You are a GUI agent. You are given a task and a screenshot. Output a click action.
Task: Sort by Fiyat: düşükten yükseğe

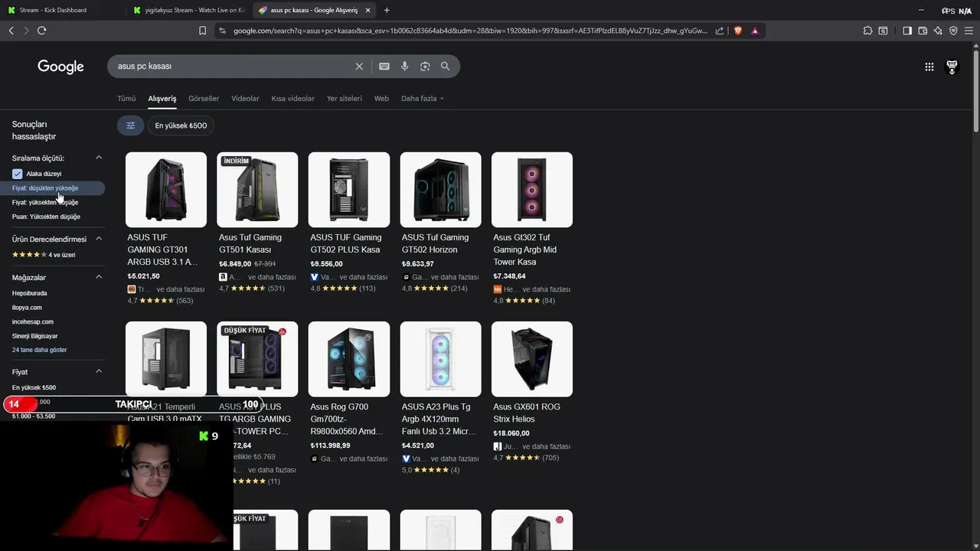click(45, 188)
